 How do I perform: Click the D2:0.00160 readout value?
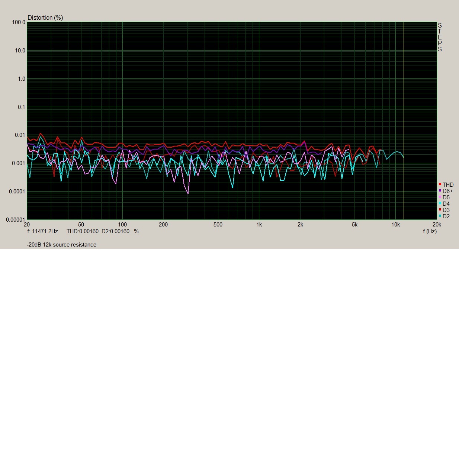pyautogui.click(x=115, y=231)
